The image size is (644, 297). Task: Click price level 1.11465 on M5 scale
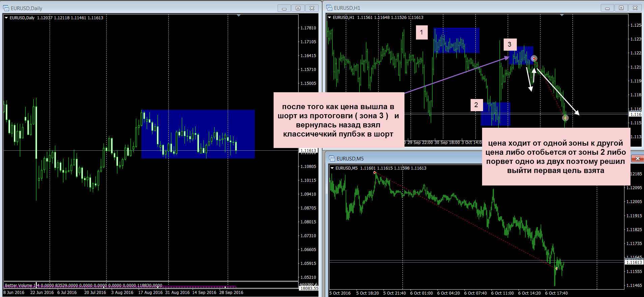(634, 286)
